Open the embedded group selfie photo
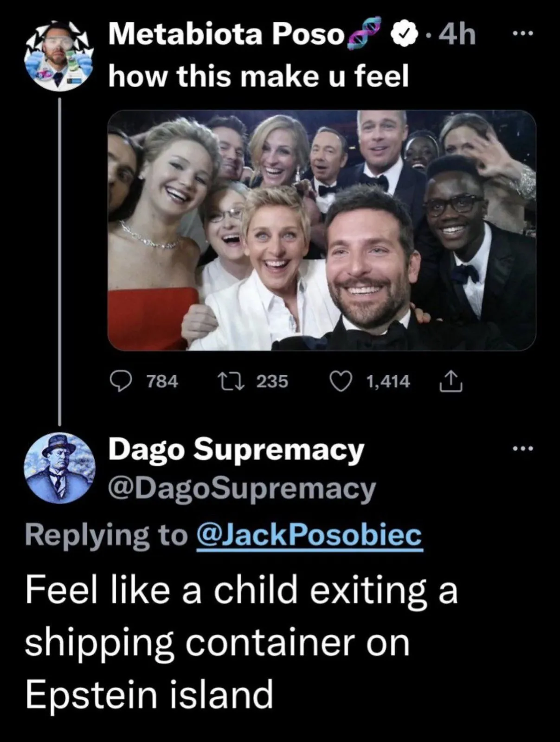The height and width of the screenshot is (742, 560). point(322,230)
